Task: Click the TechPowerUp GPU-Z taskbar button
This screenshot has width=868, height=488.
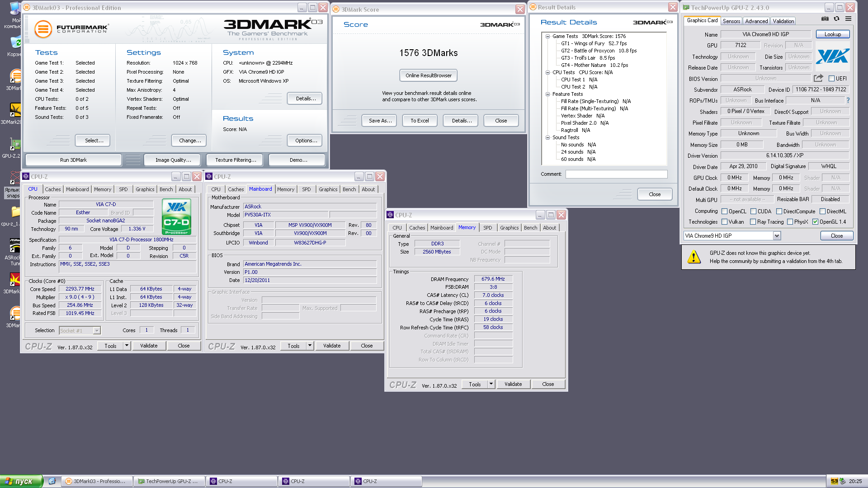Action: [x=169, y=481]
